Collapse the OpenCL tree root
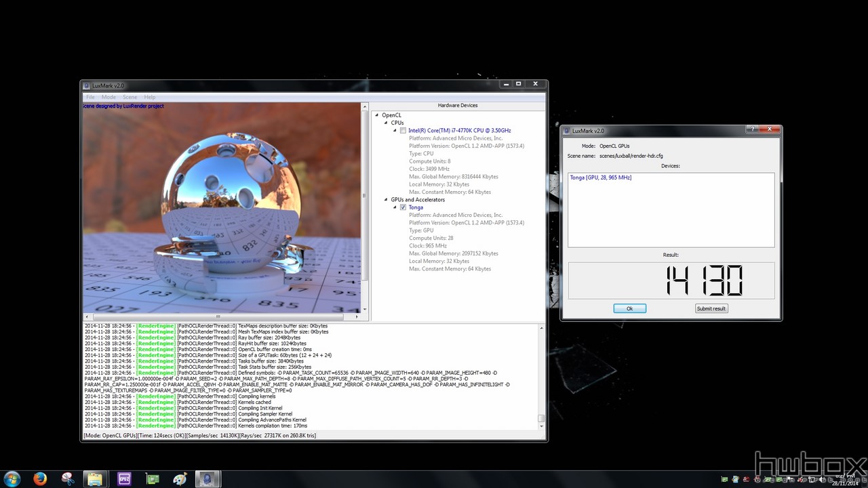This screenshot has height=488, width=868. point(377,115)
